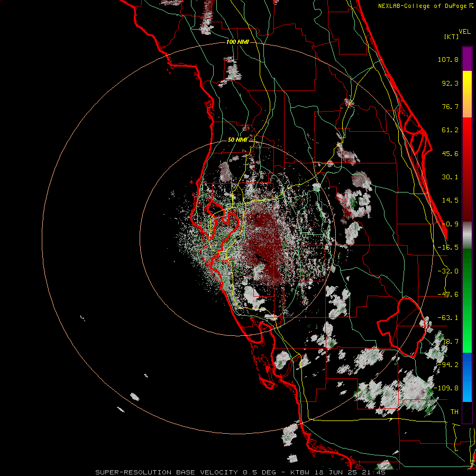Pick the black TH color bar segment
The height and width of the screenshot is (476, 476).
[x=467, y=412]
